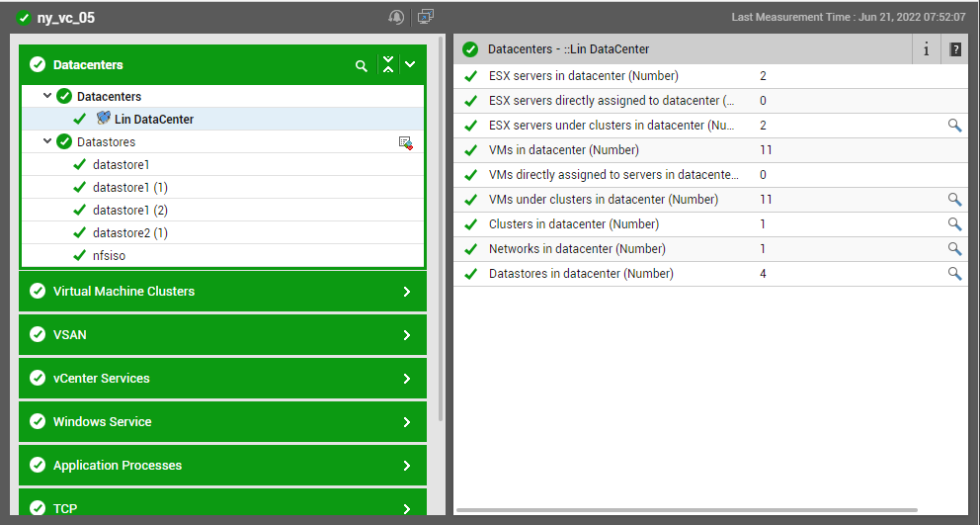
Task: Click magnifier for Networks in datacenter
Action: [954, 249]
